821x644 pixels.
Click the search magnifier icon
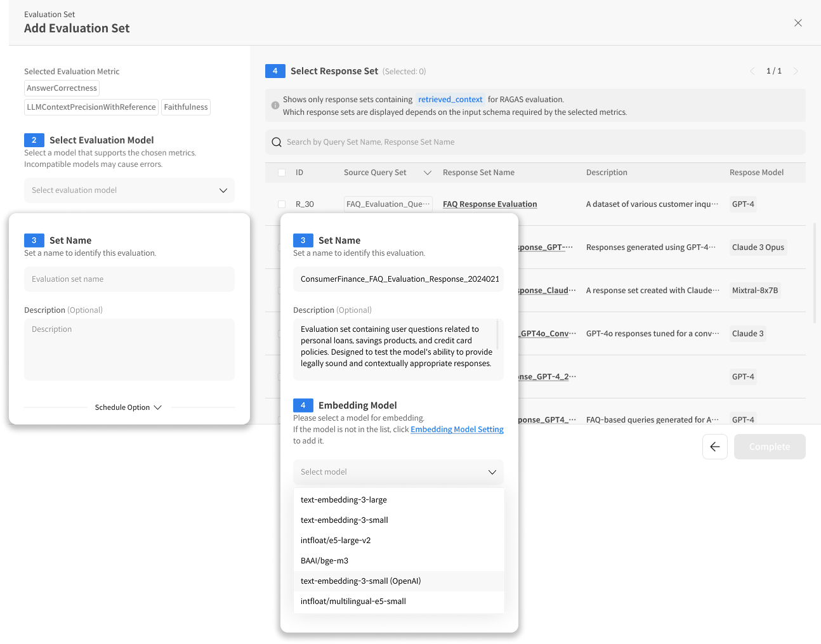[277, 142]
